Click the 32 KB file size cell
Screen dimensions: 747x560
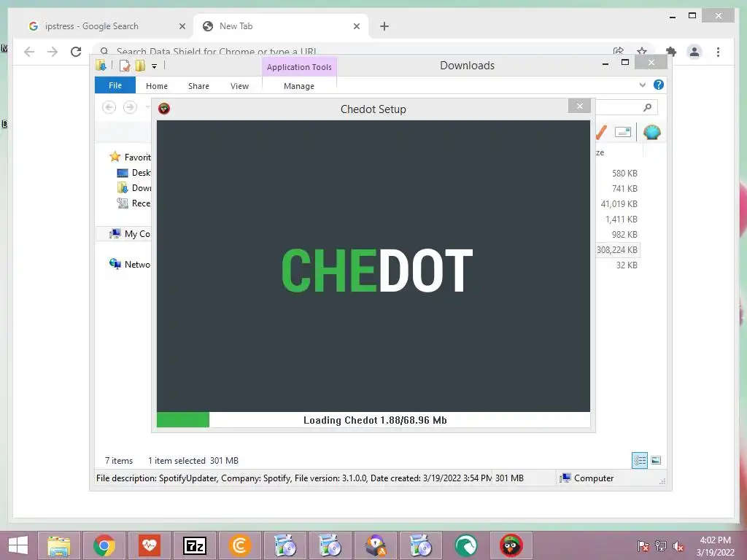pyautogui.click(x=627, y=265)
